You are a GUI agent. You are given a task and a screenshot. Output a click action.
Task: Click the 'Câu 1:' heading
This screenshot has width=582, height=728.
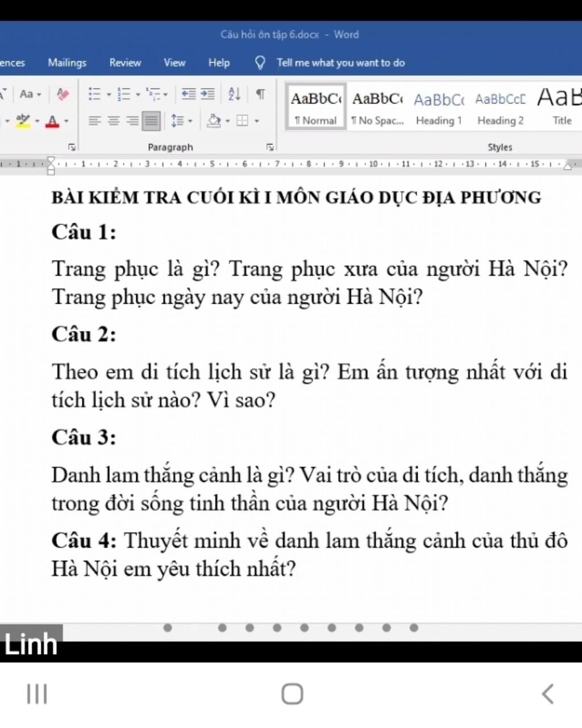coord(84,232)
